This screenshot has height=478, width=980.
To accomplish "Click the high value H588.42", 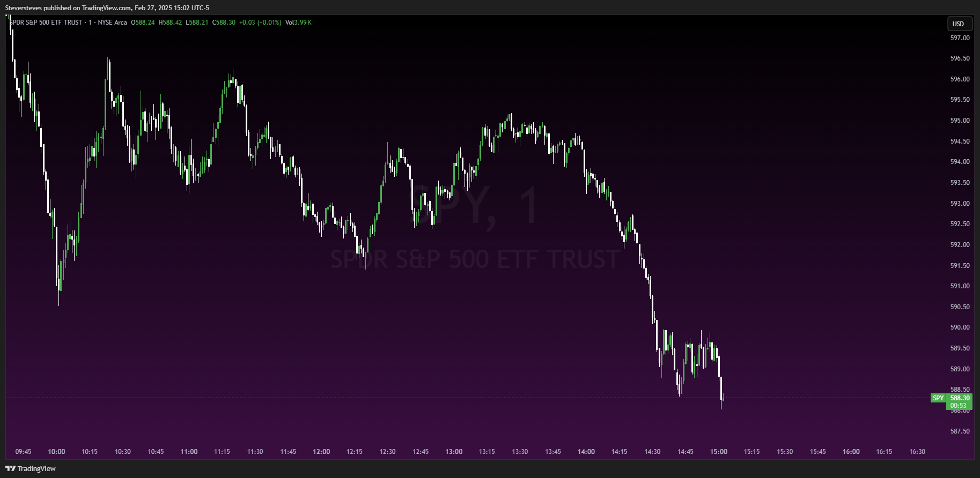I will pos(170,23).
